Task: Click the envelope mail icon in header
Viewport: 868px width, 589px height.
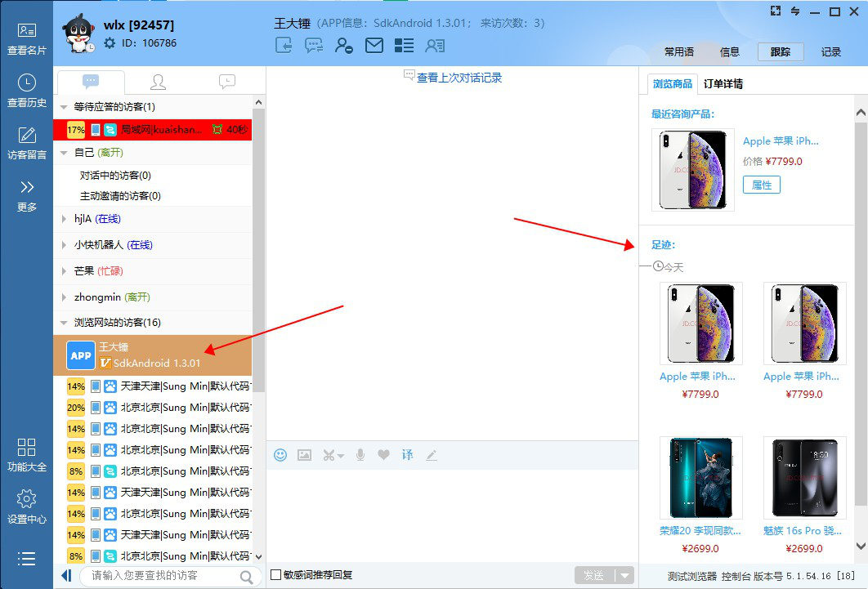Action: click(x=374, y=46)
